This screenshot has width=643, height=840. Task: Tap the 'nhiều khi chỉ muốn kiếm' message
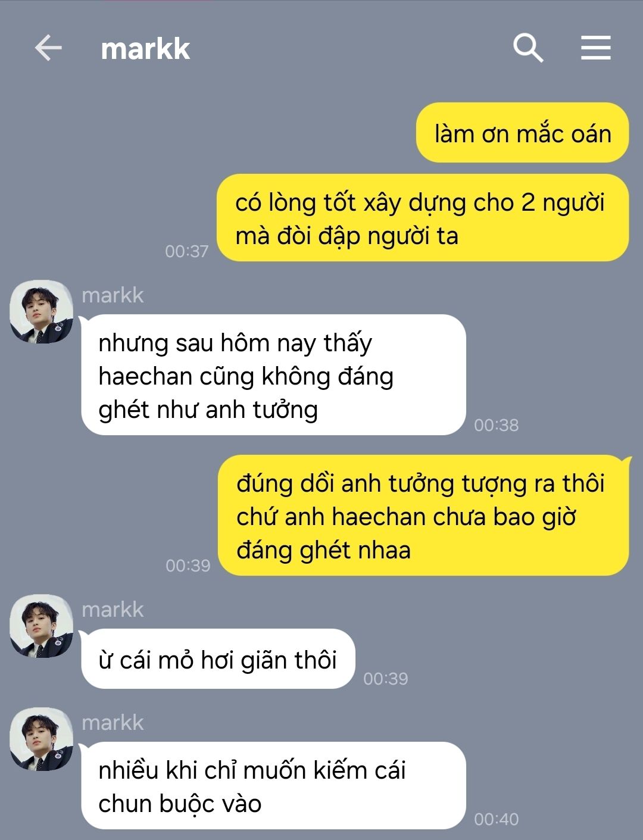coord(273,786)
